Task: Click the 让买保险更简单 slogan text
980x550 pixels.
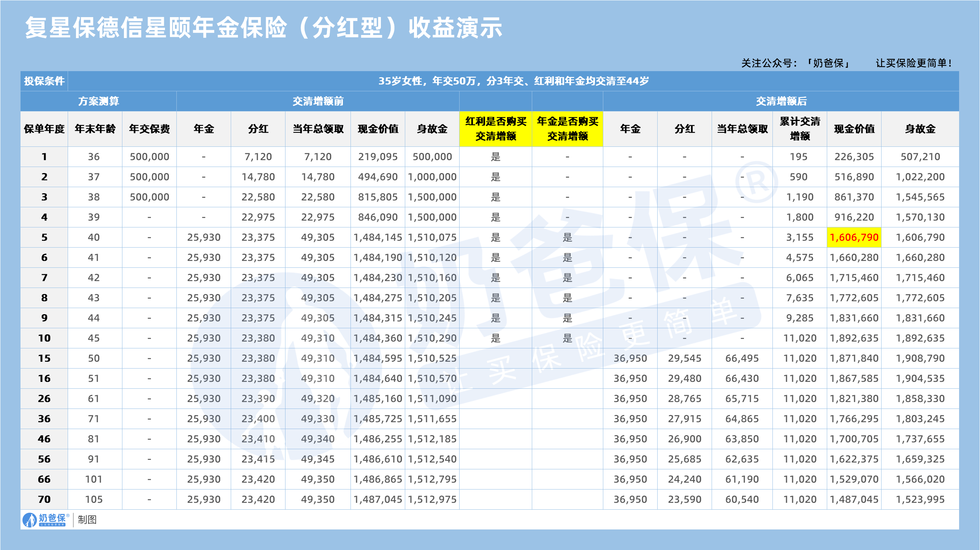Action: click(x=913, y=63)
